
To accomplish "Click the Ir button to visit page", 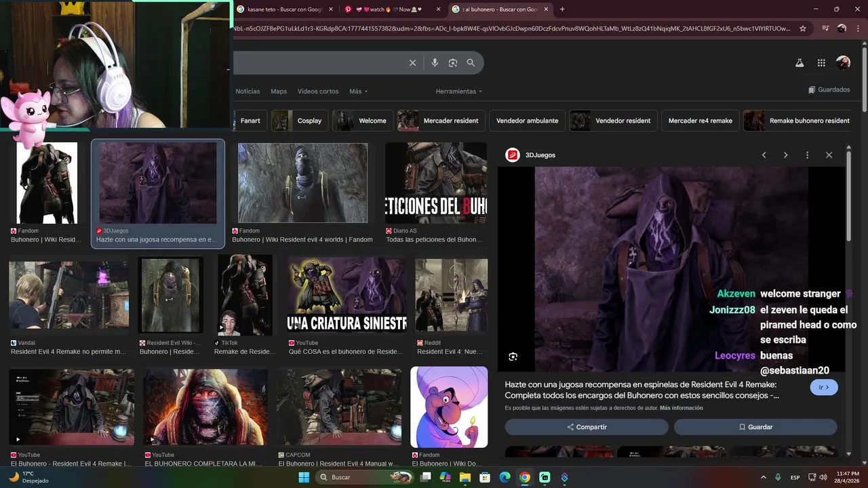I will (x=824, y=387).
